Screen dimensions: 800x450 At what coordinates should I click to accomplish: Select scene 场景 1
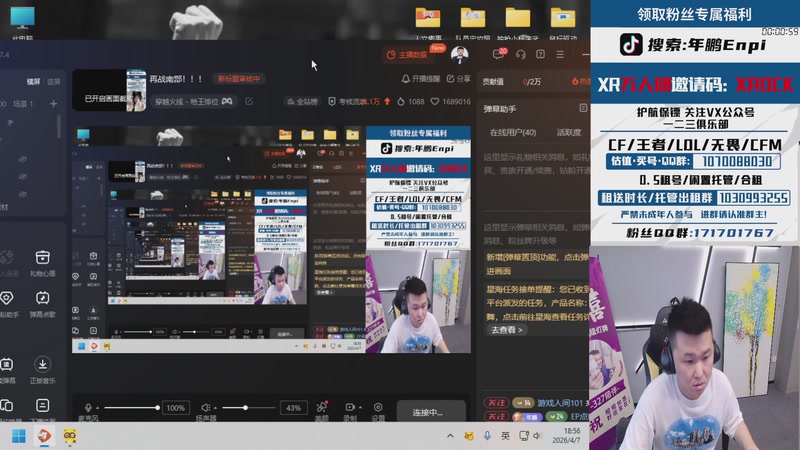tap(23, 104)
